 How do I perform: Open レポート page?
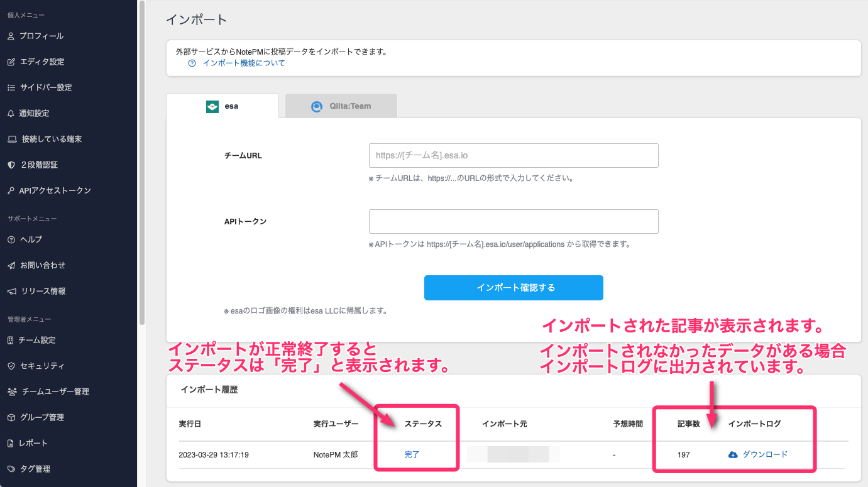point(33,444)
